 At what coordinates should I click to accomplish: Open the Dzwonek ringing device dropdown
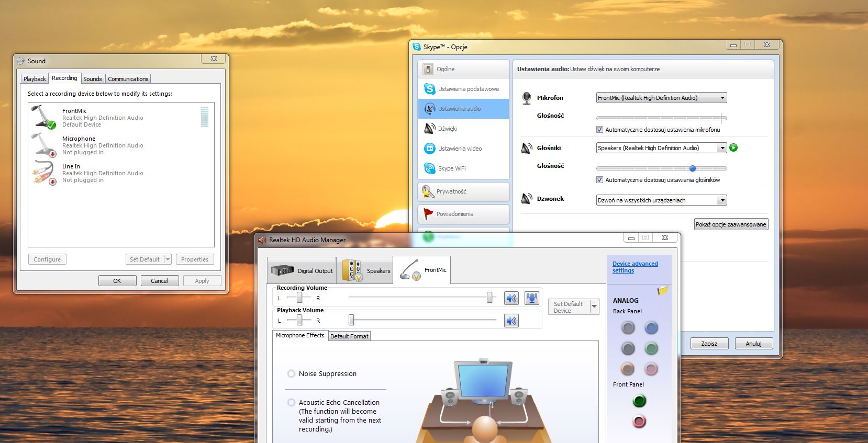(661, 200)
